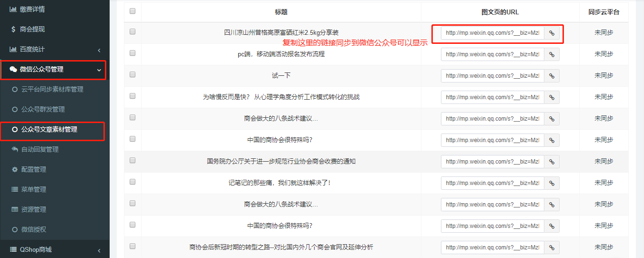Open 微信授权 sidebar link
This screenshot has height=258, width=644.
[x=33, y=230]
